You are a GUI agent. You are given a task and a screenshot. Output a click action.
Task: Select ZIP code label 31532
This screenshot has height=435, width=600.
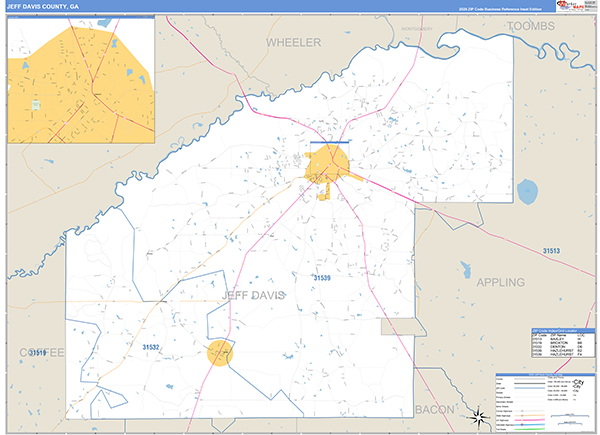(x=151, y=347)
